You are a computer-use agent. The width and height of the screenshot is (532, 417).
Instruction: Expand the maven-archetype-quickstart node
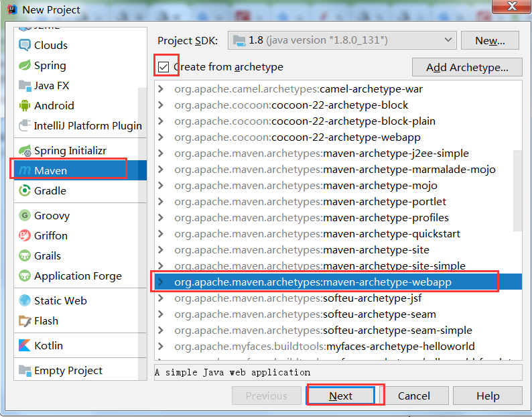pyautogui.click(x=161, y=233)
